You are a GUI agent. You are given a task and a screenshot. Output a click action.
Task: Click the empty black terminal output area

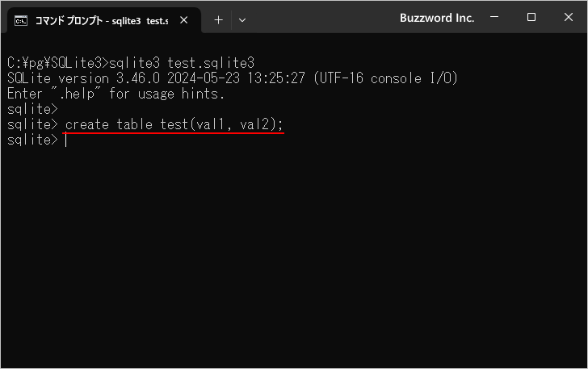coord(294,258)
